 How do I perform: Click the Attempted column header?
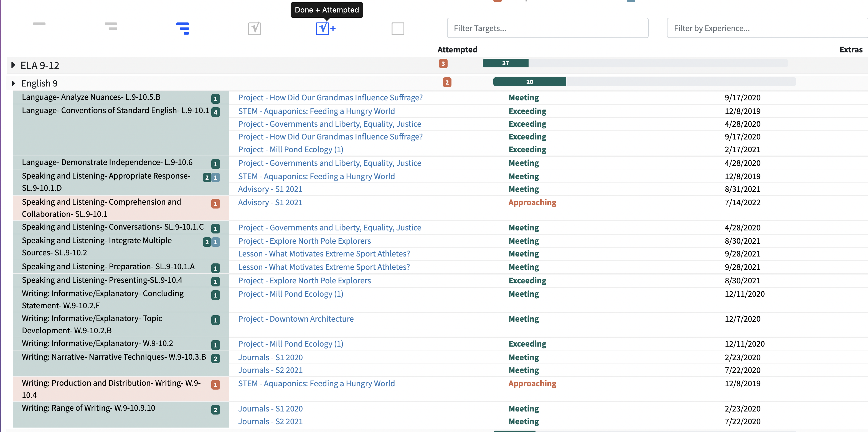[x=457, y=50]
